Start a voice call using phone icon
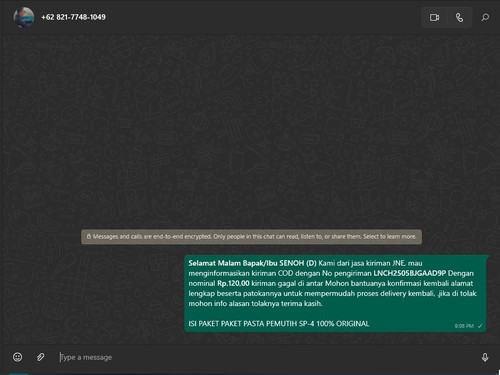 pos(459,17)
